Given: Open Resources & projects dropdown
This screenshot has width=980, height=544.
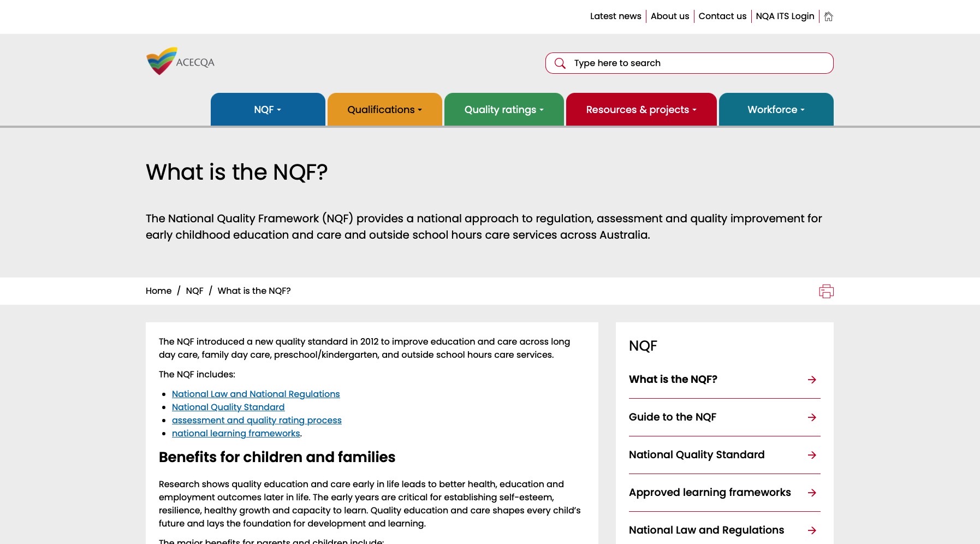Looking at the screenshot, I should click(641, 110).
